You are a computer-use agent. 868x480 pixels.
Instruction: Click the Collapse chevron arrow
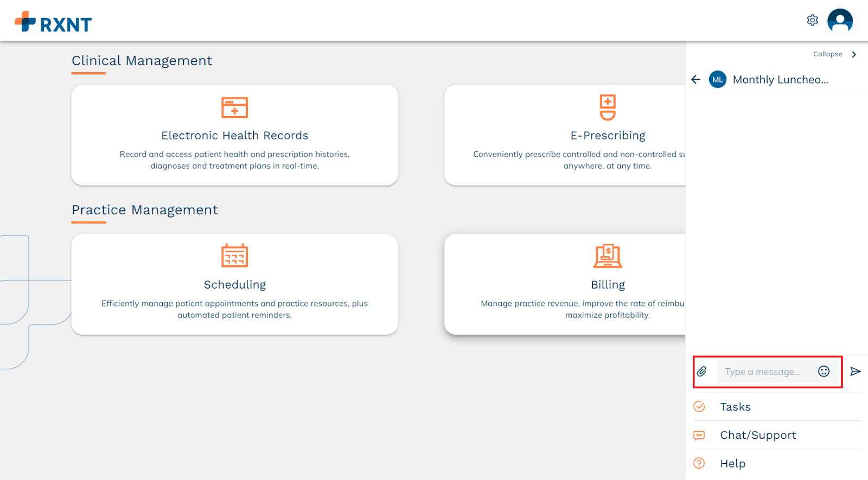854,54
